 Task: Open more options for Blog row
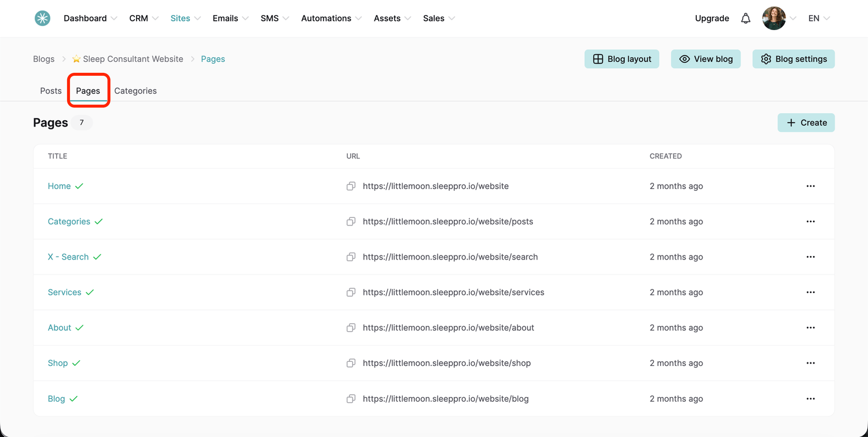tap(811, 399)
